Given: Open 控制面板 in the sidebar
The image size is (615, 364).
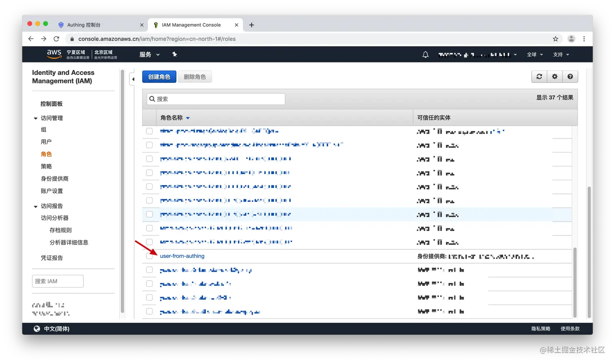Looking at the screenshot, I should coord(51,104).
